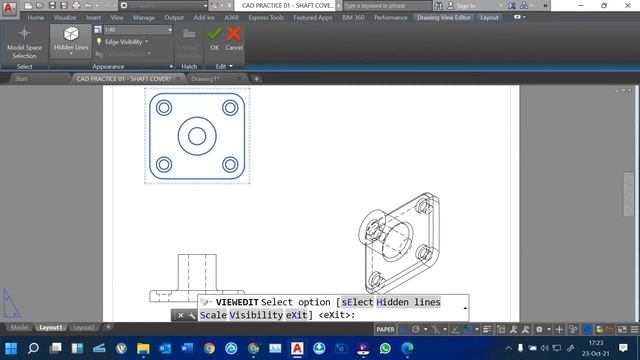Open WhatsApp from taskbar
The image size is (640, 360).
(x=385, y=349)
